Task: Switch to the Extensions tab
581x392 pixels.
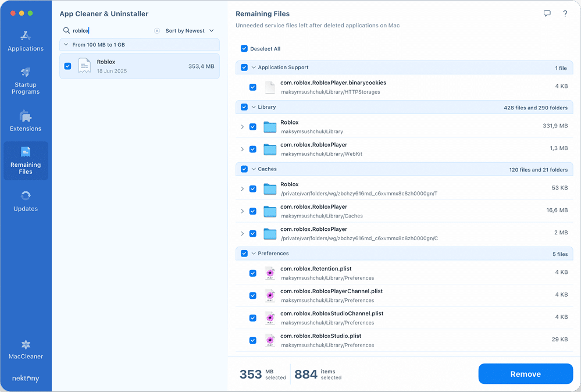Action: click(x=26, y=121)
